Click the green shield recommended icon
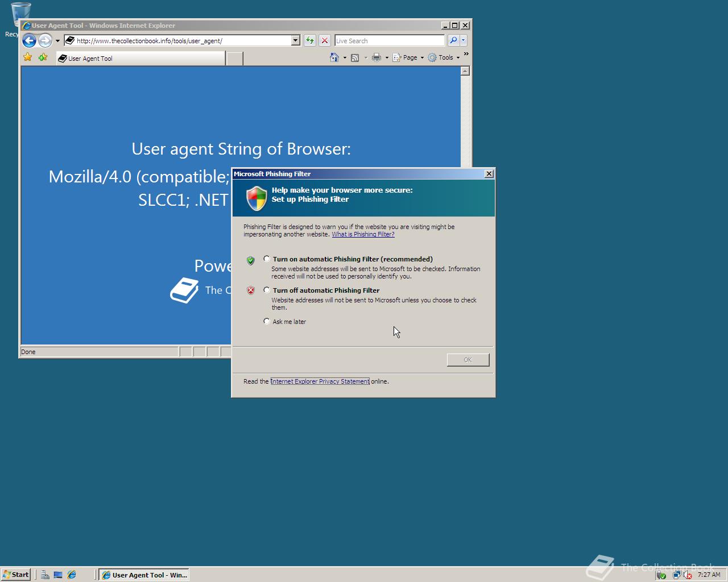728x582 pixels. coord(250,260)
